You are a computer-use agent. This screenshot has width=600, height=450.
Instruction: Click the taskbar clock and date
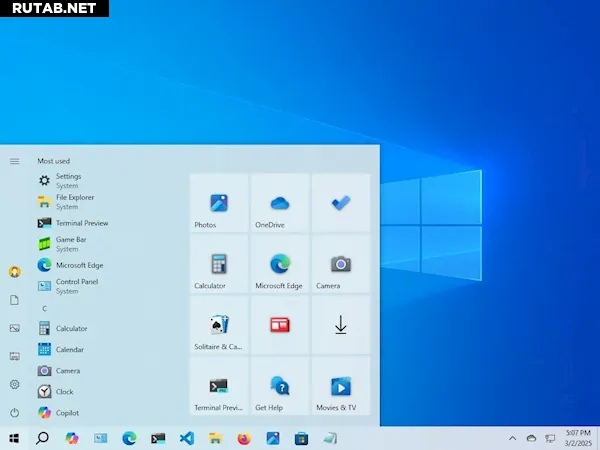click(x=577, y=438)
